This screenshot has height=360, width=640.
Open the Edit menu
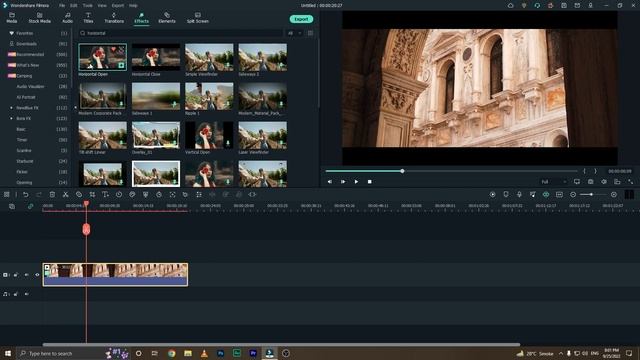coord(73,6)
